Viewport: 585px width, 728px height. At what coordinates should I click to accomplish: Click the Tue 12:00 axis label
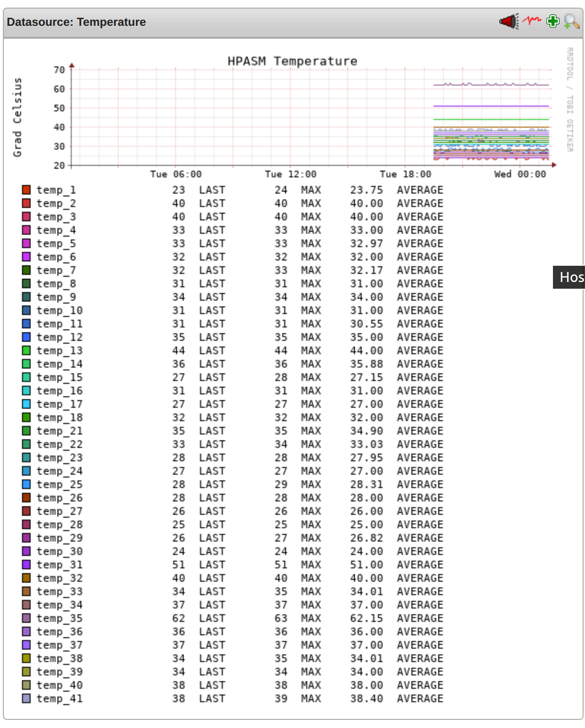click(292, 174)
